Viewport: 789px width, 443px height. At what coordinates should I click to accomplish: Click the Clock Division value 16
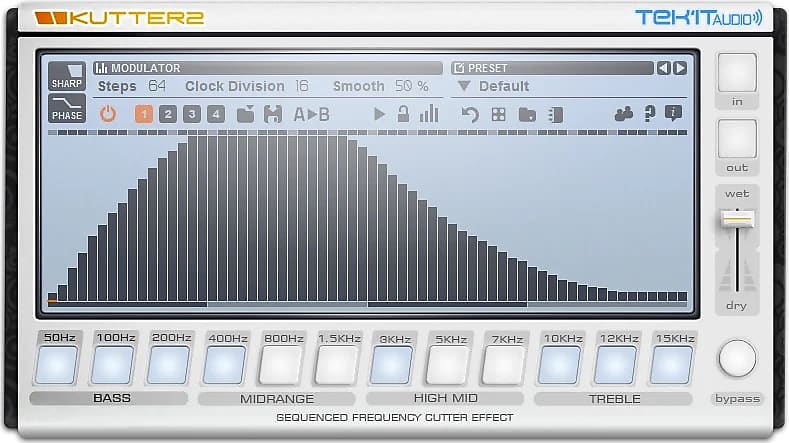click(302, 86)
